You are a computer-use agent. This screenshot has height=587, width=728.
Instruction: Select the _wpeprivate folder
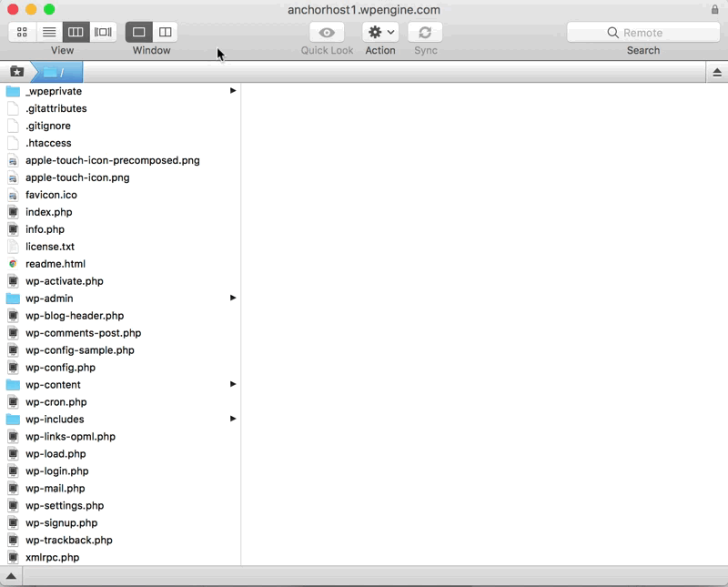(x=120, y=91)
